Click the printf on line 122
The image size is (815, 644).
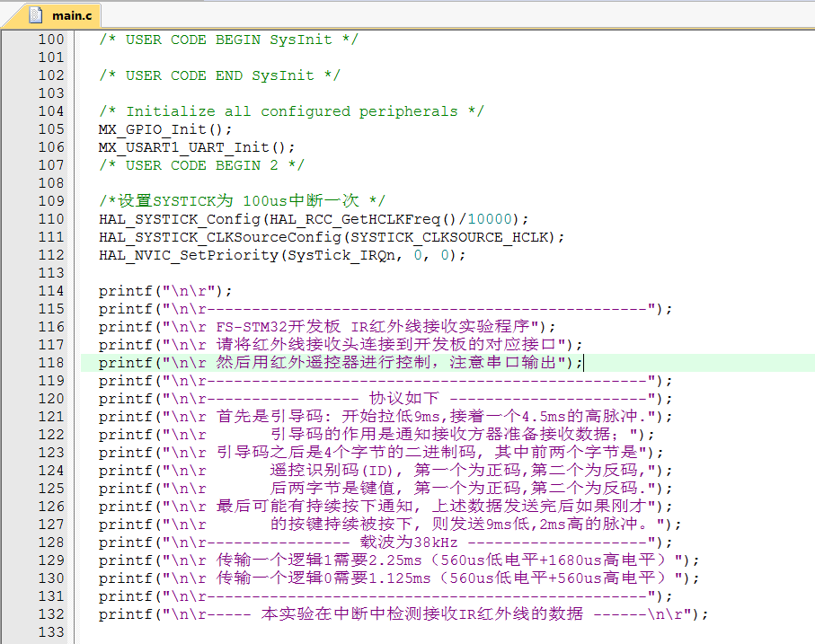pyautogui.click(x=376, y=435)
